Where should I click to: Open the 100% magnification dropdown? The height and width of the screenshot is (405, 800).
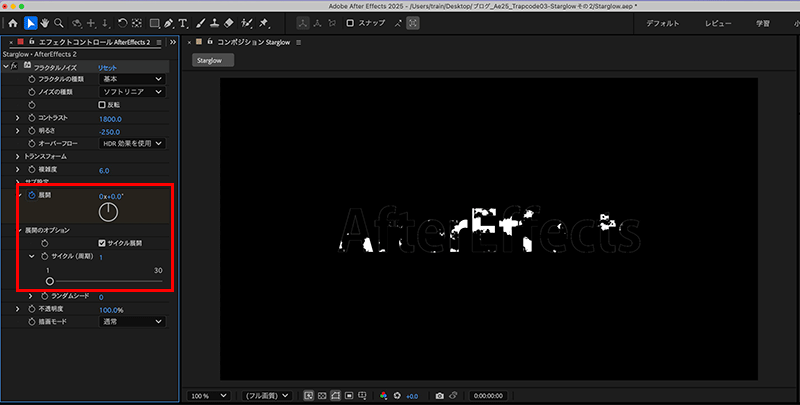coord(209,396)
